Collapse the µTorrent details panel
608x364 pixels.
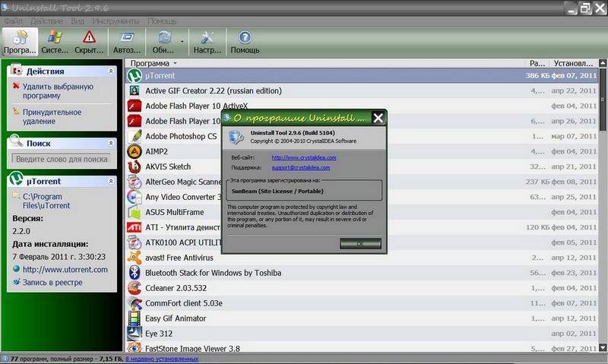tap(111, 181)
